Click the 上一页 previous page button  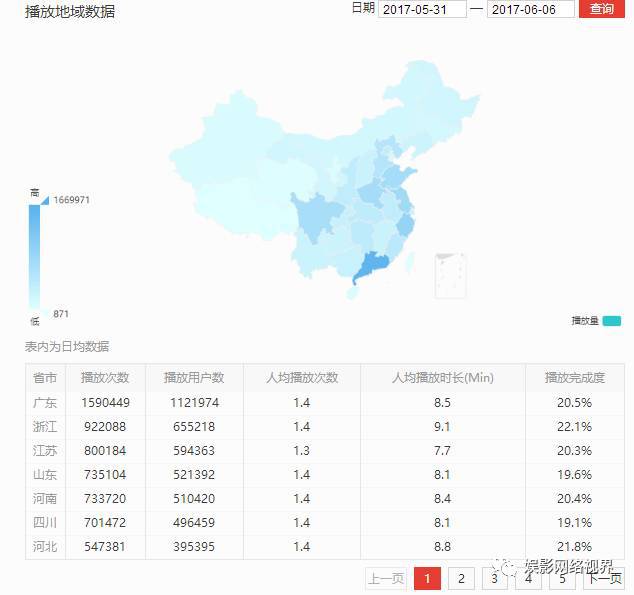point(386,579)
